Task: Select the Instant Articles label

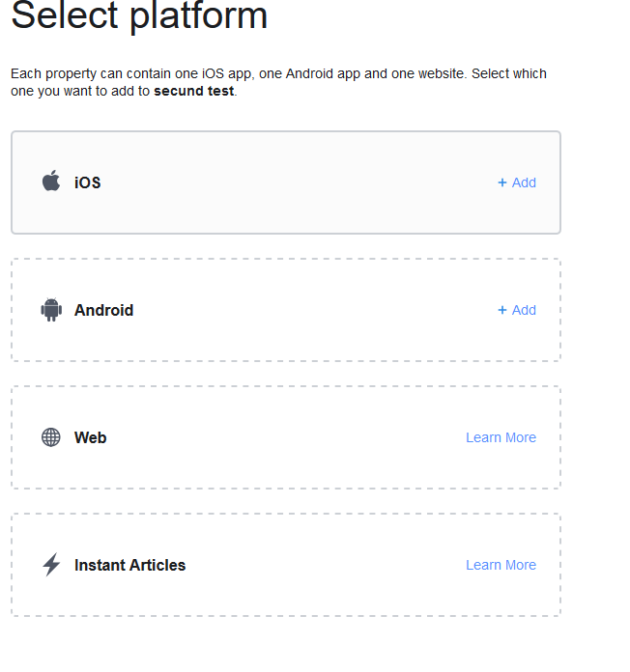Action: [x=129, y=565]
